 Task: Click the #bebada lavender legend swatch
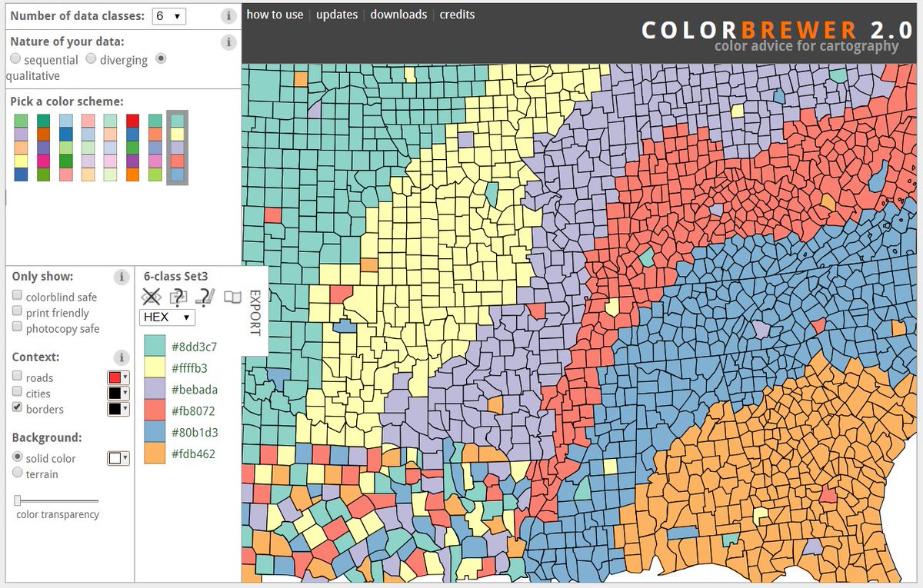pyautogui.click(x=155, y=389)
